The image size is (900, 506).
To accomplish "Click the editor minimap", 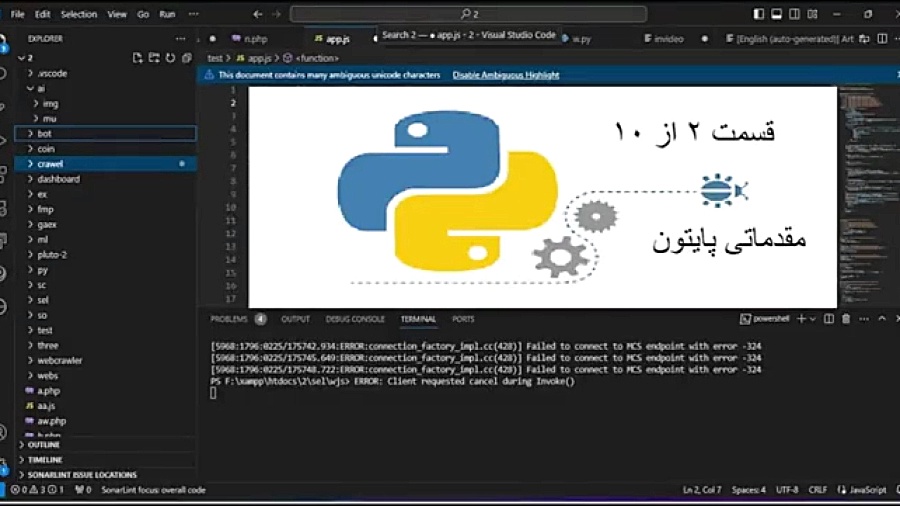I will (866, 196).
